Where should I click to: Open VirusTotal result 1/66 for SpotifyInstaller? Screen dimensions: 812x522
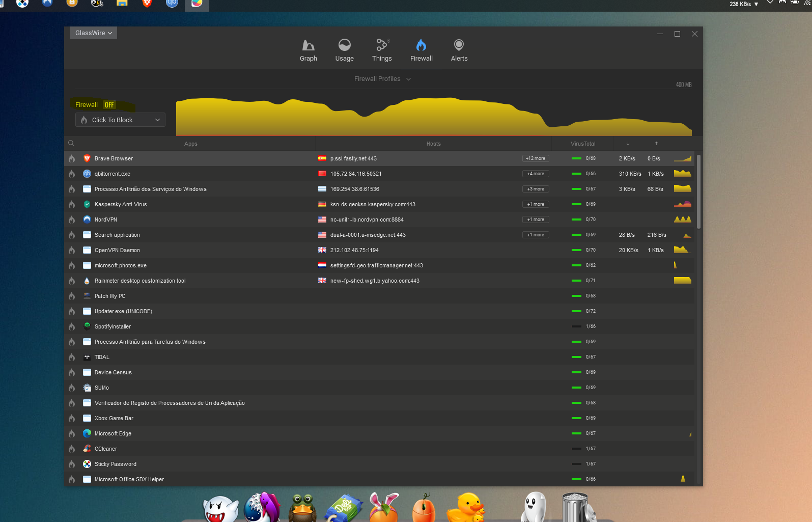(584, 326)
